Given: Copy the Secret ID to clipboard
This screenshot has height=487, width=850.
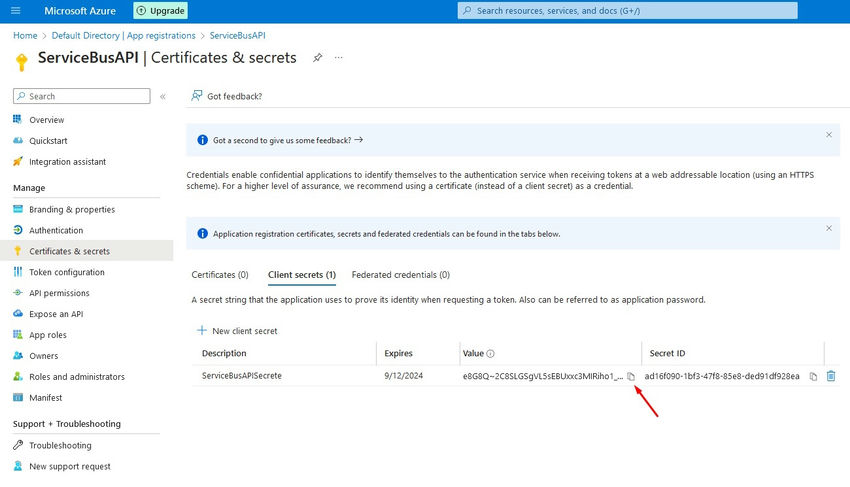Looking at the screenshot, I should [x=813, y=376].
